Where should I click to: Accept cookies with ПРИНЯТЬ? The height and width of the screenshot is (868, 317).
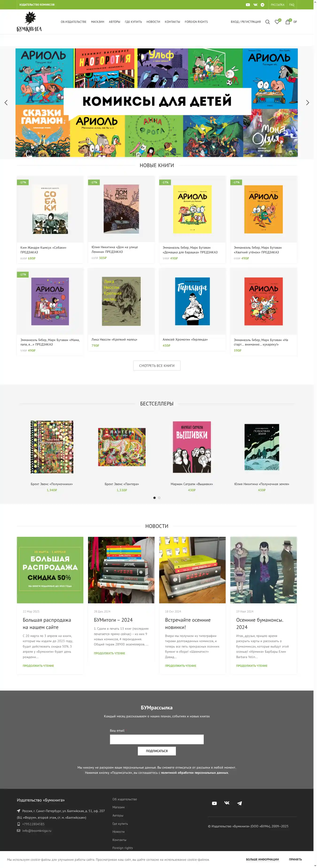(295, 860)
